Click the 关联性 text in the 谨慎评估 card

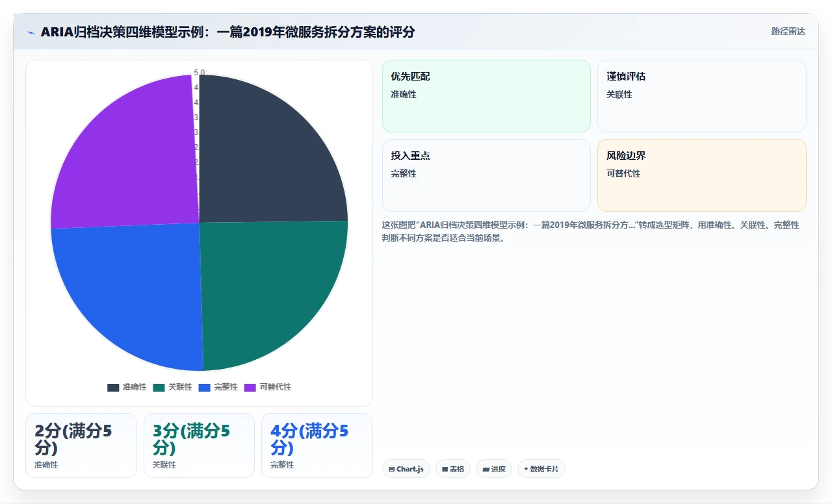coord(619,95)
